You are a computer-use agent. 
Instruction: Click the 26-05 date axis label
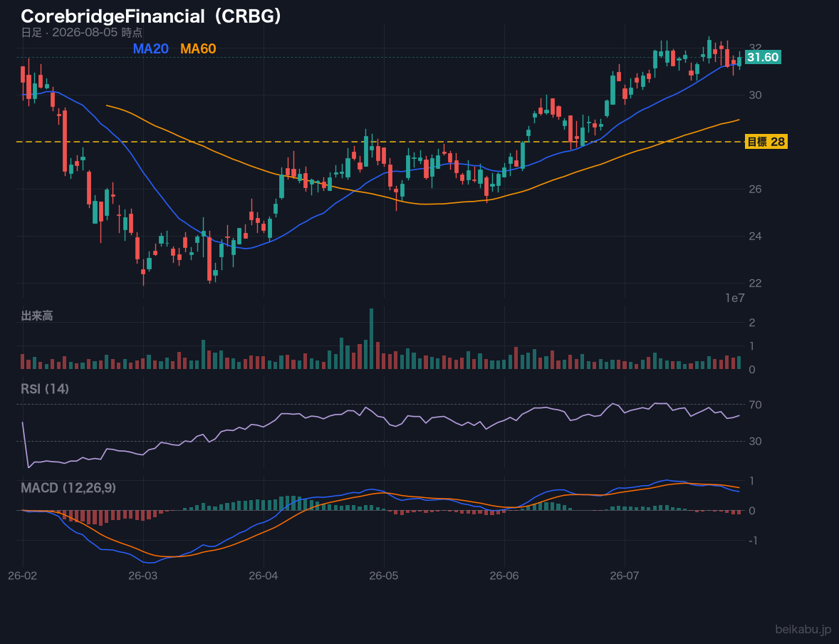coord(384,576)
